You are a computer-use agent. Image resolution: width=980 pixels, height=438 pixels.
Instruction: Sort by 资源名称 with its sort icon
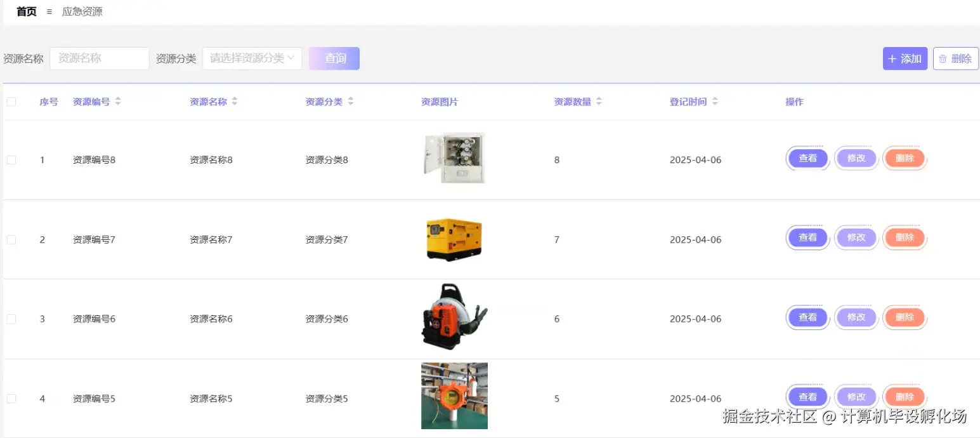(235, 101)
